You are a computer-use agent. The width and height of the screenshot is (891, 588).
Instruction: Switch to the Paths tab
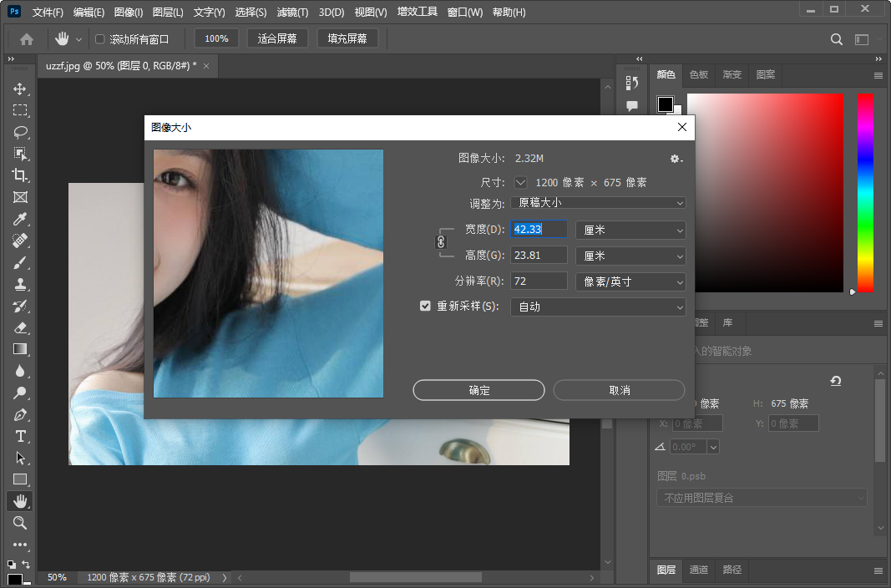(x=732, y=570)
